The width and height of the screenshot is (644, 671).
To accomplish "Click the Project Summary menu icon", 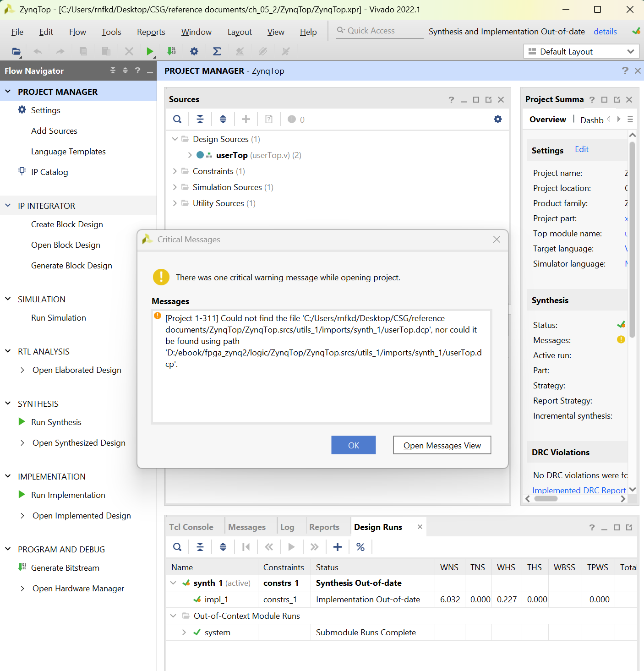I will click(630, 119).
